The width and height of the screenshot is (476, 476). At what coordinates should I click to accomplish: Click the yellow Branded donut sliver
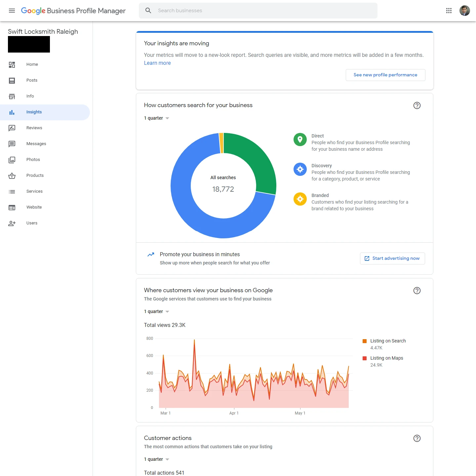point(221,143)
